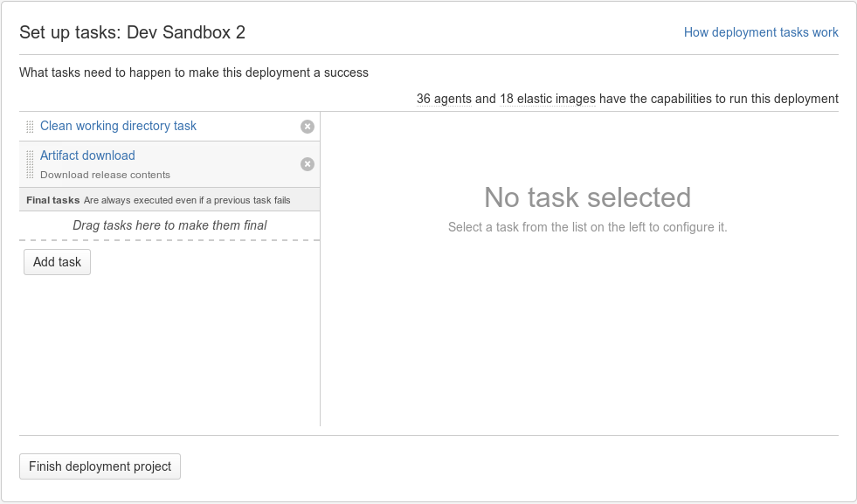
Task: Open the Clean working directory task
Action: pyautogui.click(x=118, y=126)
